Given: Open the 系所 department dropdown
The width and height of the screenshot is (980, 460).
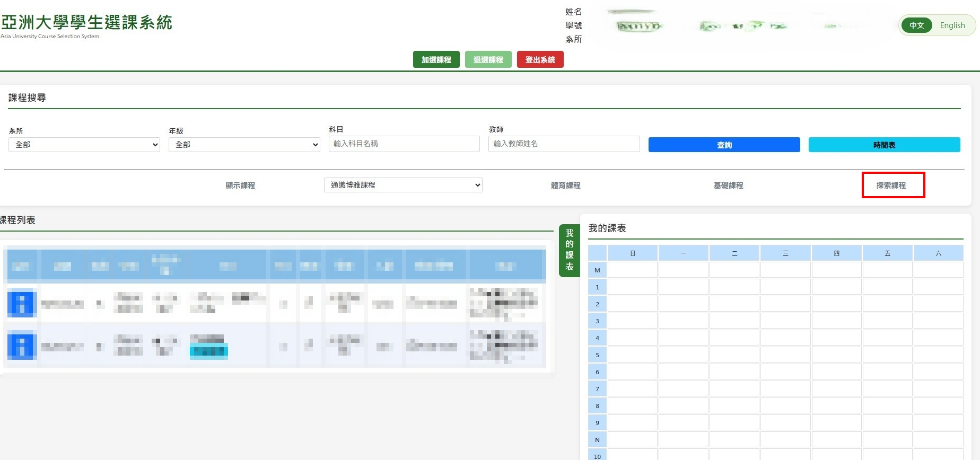Looking at the screenshot, I should [x=84, y=145].
